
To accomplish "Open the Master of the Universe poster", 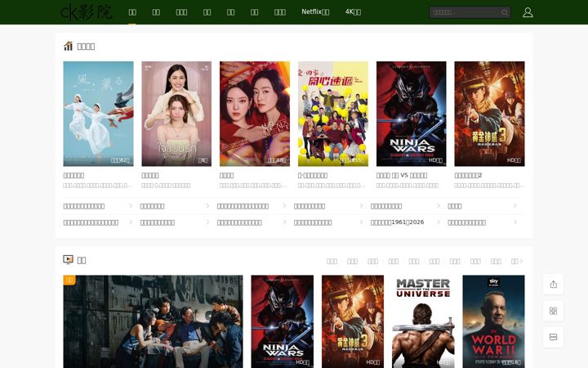I will (x=423, y=321).
